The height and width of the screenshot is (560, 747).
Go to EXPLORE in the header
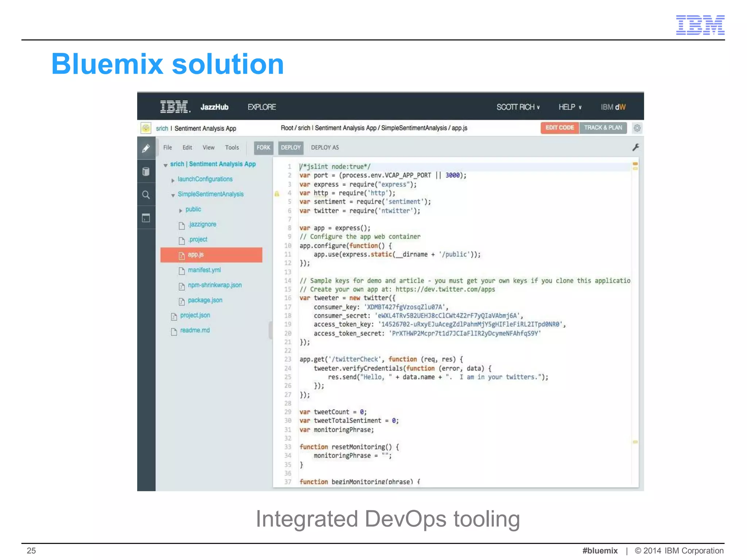point(262,107)
